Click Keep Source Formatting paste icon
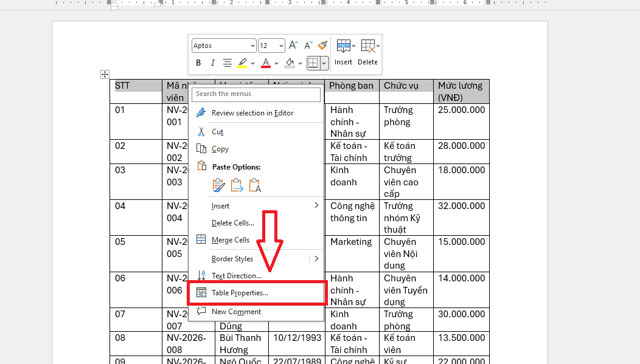The width and height of the screenshot is (640, 364). (218, 185)
